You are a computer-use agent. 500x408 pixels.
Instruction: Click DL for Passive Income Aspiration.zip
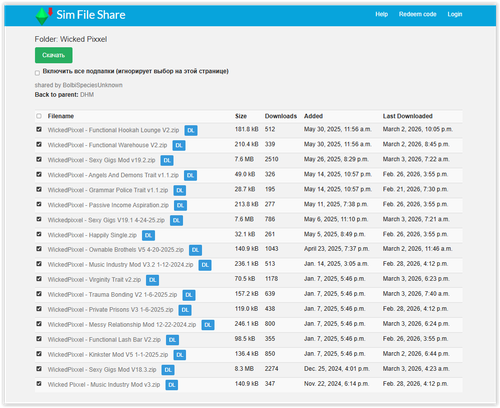pyautogui.click(x=180, y=205)
